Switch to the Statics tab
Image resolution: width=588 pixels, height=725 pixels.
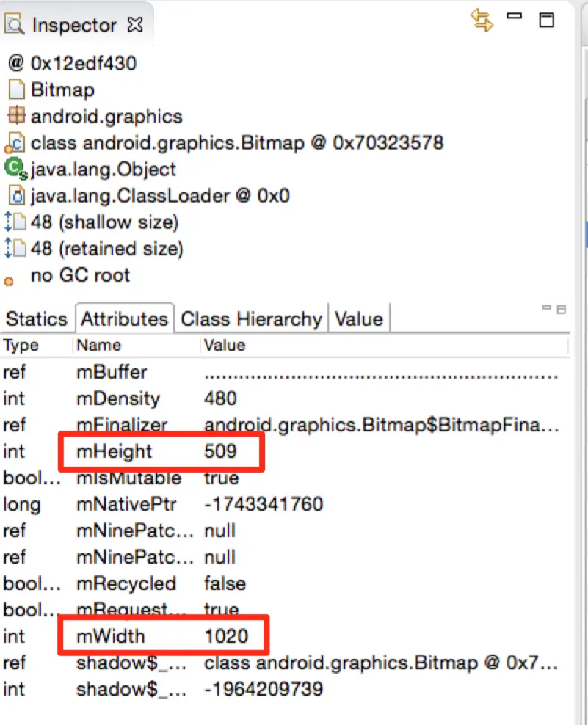point(37,319)
